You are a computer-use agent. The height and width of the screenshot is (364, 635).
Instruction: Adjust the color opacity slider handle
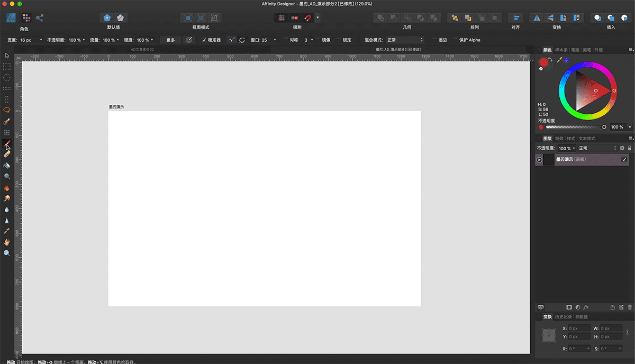click(604, 127)
